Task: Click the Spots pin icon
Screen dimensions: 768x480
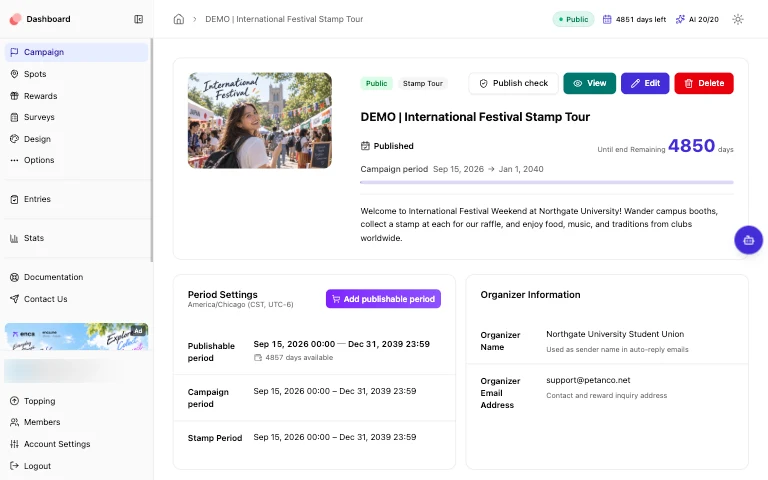Action: tap(14, 74)
